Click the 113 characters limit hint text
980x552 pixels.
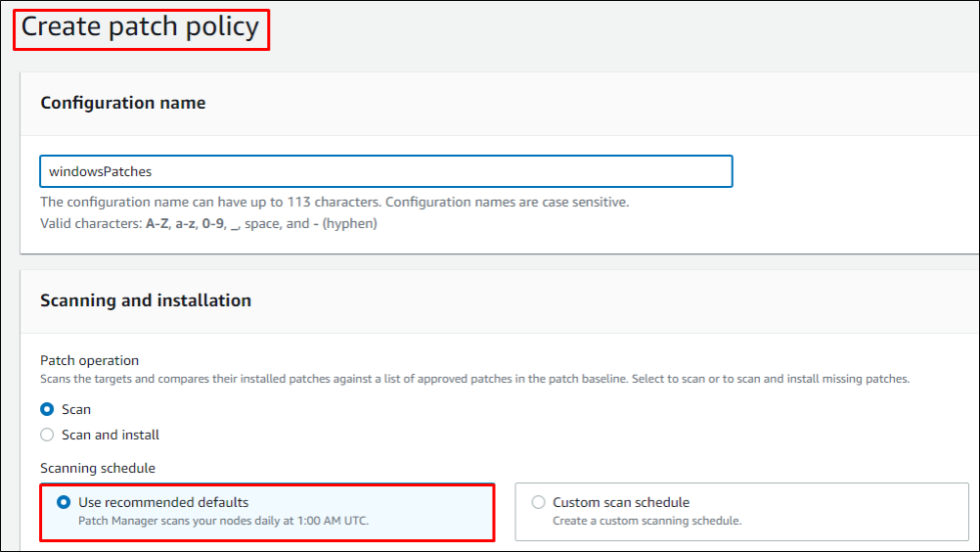(334, 202)
